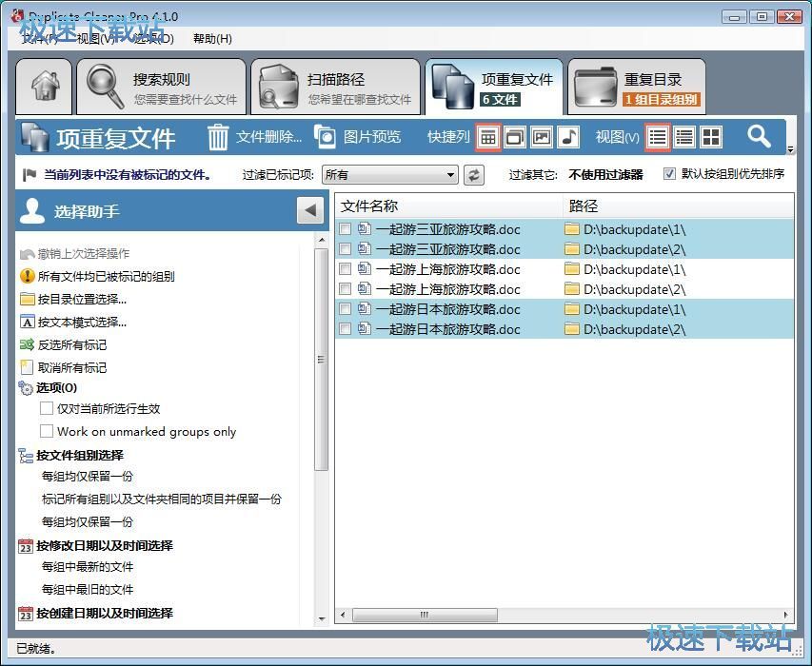Screen dimensions: 812x666
Task: Switch to the 搜索规则 tab
Action: point(161,87)
